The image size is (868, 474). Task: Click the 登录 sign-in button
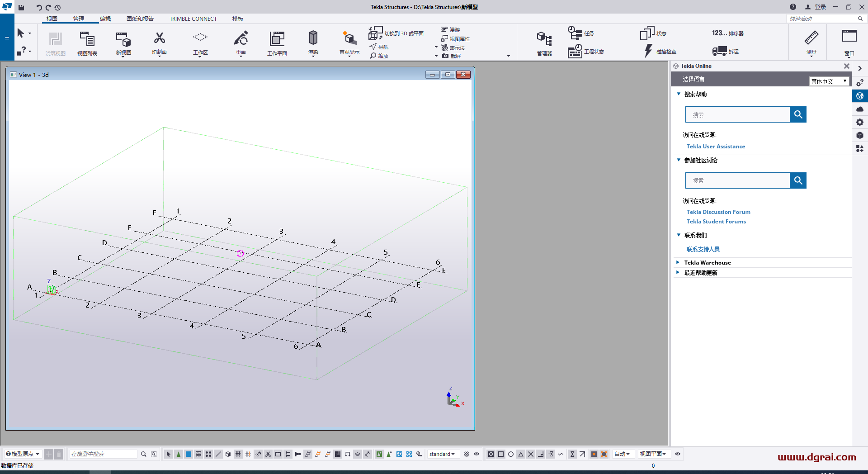pos(816,7)
